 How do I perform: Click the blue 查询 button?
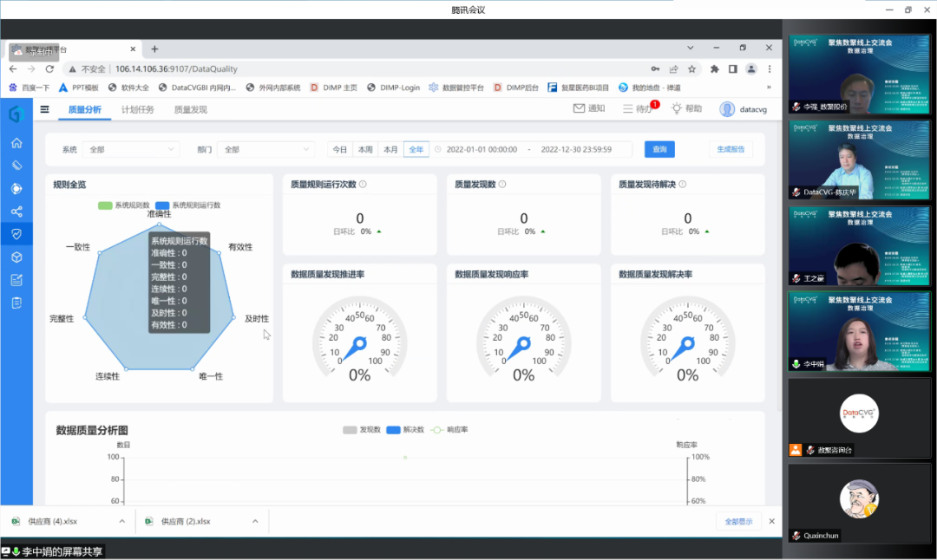659,149
